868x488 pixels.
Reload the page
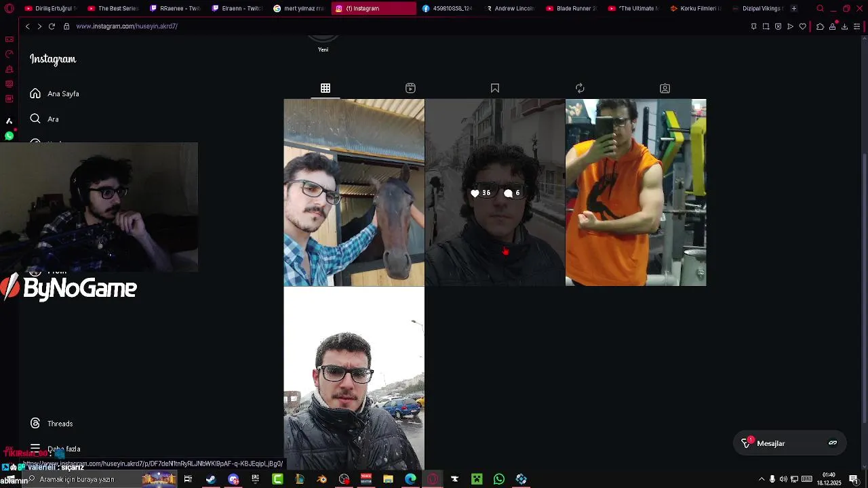click(x=52, y=26)
